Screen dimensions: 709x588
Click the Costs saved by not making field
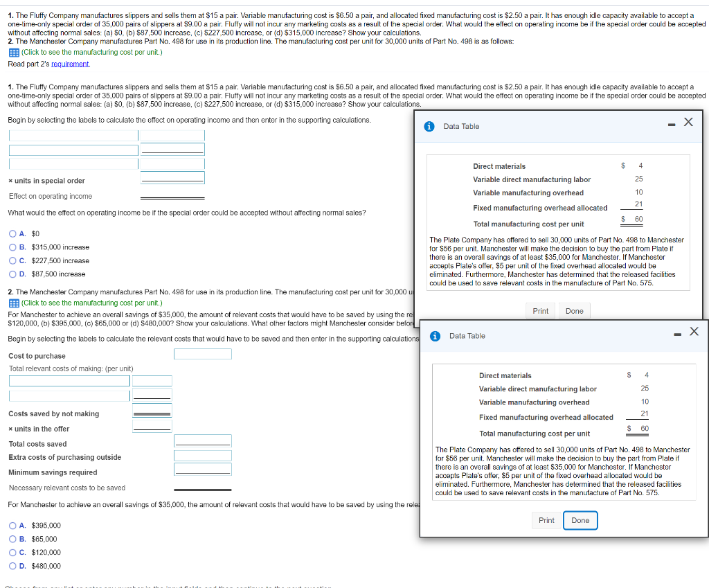pyautogui.click(x=152, y=411)
